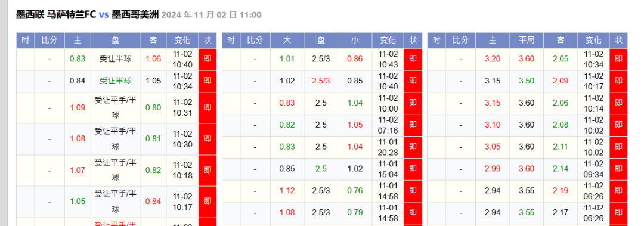
Task: Click the timestamp 11-01 20:28
Action: tap(388, 147)
